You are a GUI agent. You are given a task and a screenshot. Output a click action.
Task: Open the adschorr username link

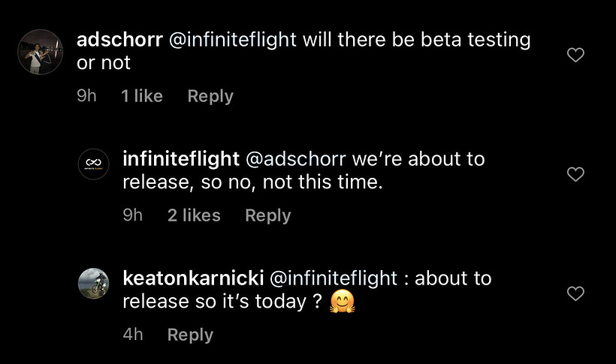click(119, 40)
